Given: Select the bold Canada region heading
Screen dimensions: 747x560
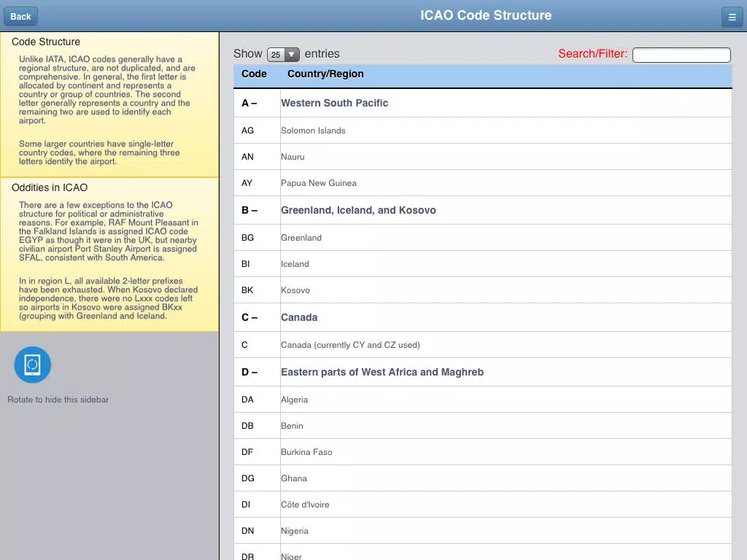Looking at the screenshot, I should [x=298, y=317].
